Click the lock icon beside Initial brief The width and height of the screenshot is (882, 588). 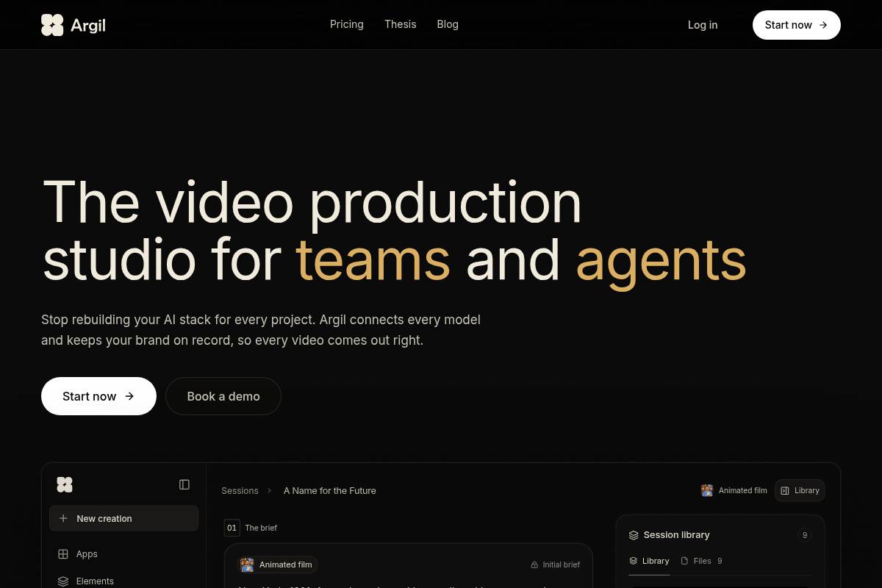[x=534, y=565]
